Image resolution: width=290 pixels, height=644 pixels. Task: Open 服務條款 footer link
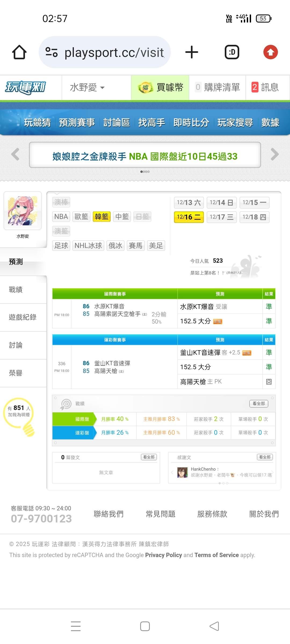[212, 514]
